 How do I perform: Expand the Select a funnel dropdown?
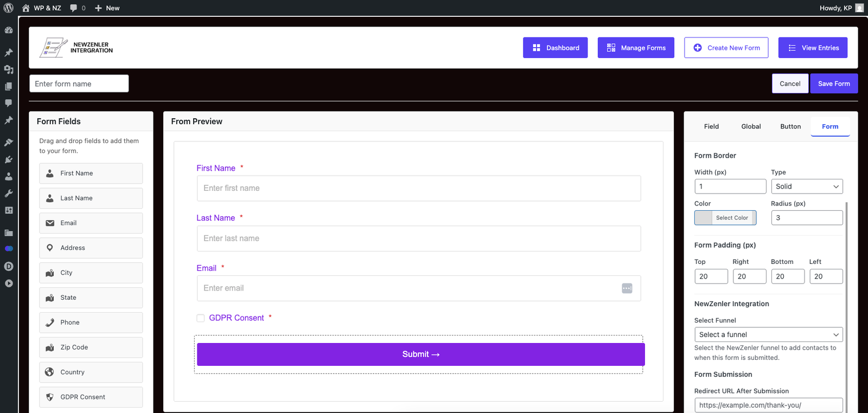[x=768, y=334]
